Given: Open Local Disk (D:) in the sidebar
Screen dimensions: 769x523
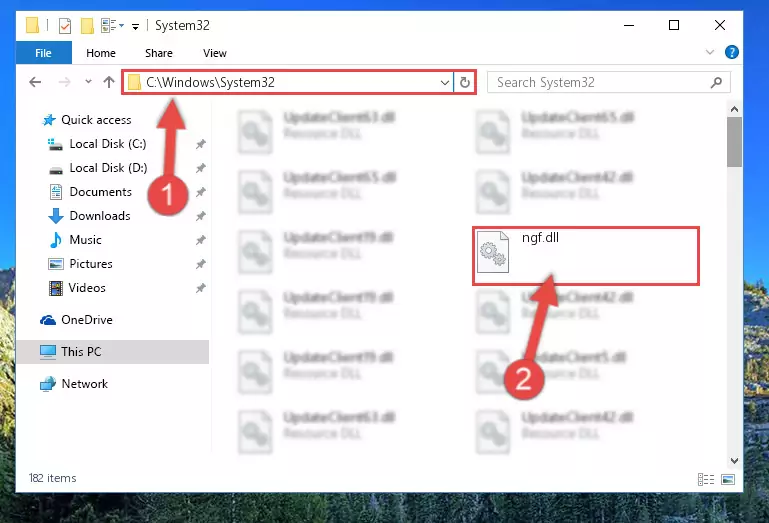Looking at the screenshot, I should (x=108, y=168).
